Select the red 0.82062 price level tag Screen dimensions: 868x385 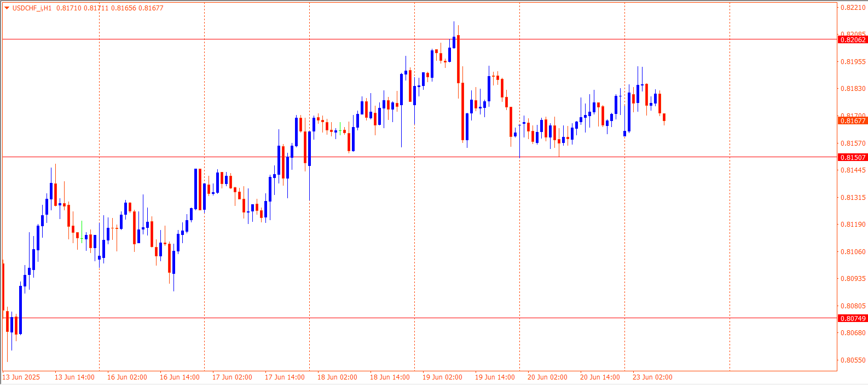click(x=853, y=39)
